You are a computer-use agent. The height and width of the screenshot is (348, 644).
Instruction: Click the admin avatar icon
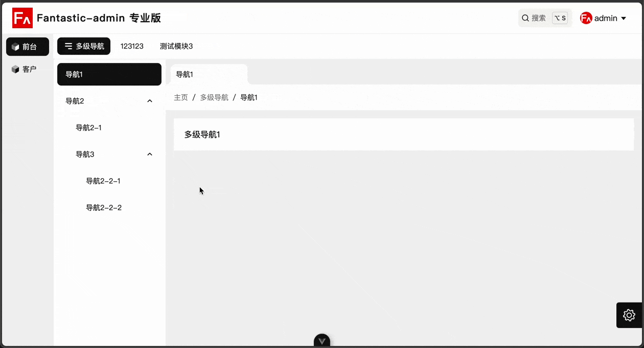586,18
